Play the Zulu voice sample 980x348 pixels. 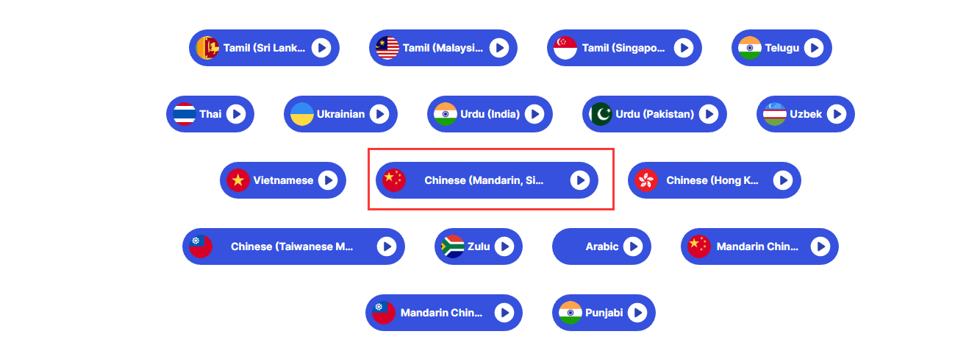pyautogui.click(x=504, y=246)
